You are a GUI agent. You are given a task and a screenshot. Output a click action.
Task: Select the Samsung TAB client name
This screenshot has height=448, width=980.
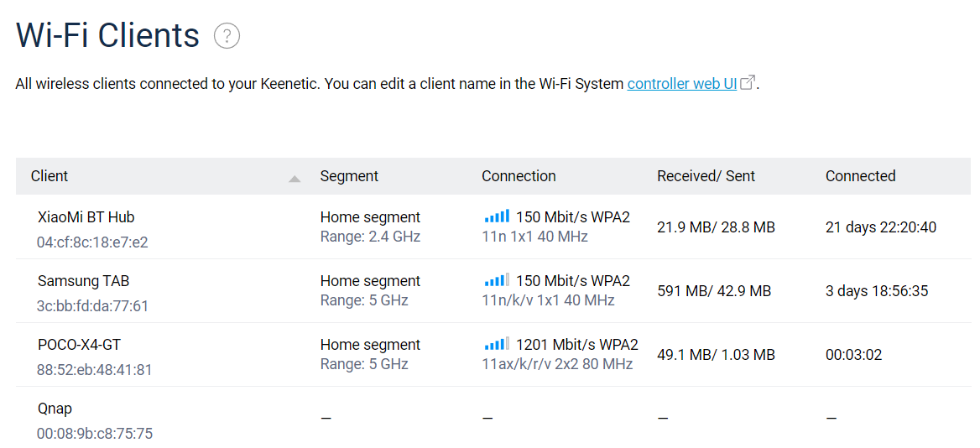pyautogui.click(x=83, y=281)
